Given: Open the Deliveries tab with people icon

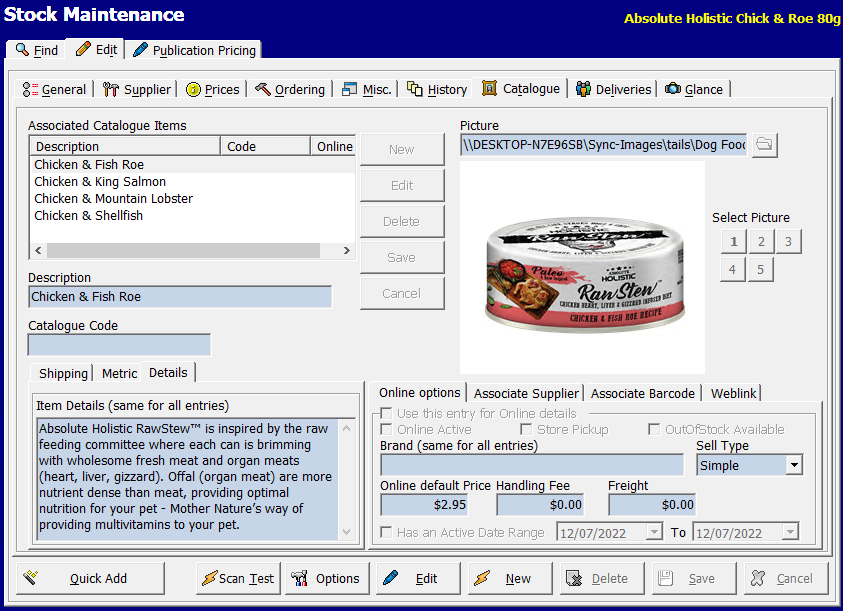Looking at the screenshot, I should (x=613, y=89).
